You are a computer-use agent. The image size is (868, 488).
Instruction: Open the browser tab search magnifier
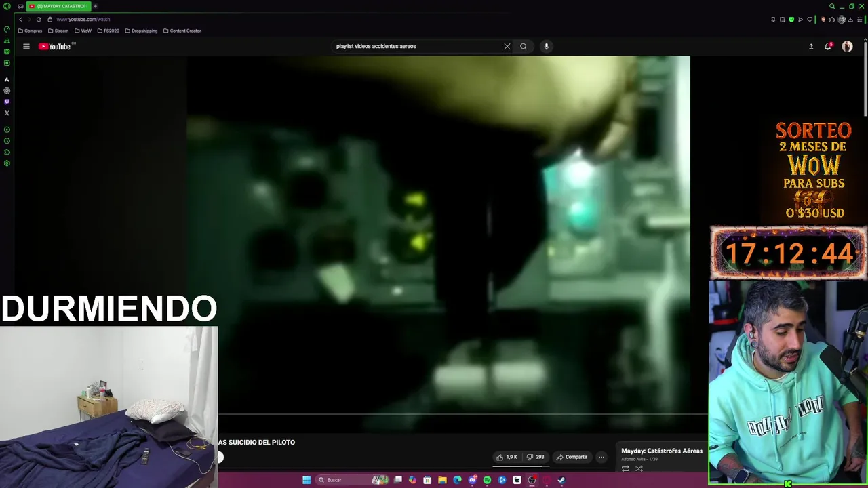click(x=832, y=6)
